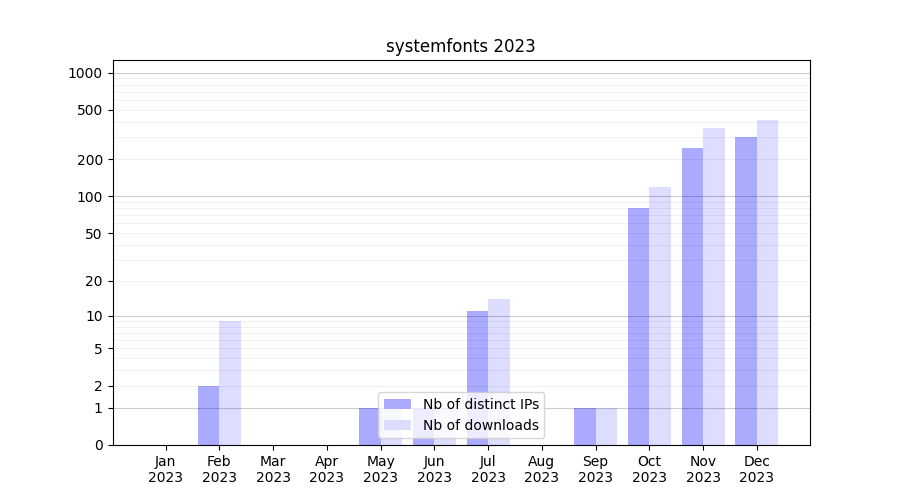Click the chart title 'systemfonts 2023'
This screenshot has width=900, height=500.
[x=460, y=46]
